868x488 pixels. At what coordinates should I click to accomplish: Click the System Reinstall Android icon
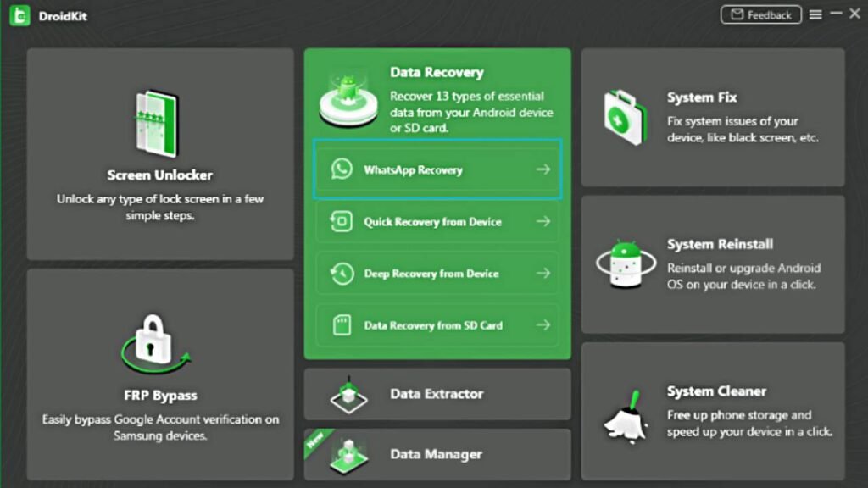click(x=626, y=264)
